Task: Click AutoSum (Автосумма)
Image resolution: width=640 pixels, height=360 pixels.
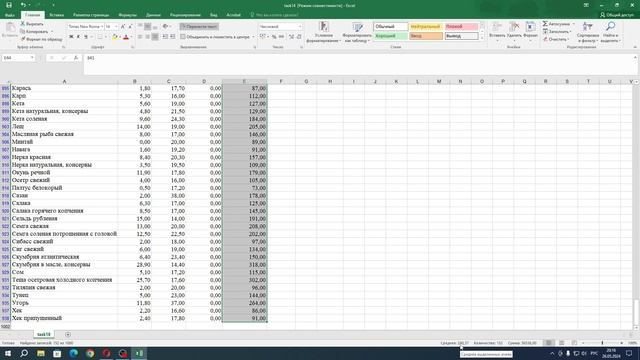Action: (x=556, y=24)
